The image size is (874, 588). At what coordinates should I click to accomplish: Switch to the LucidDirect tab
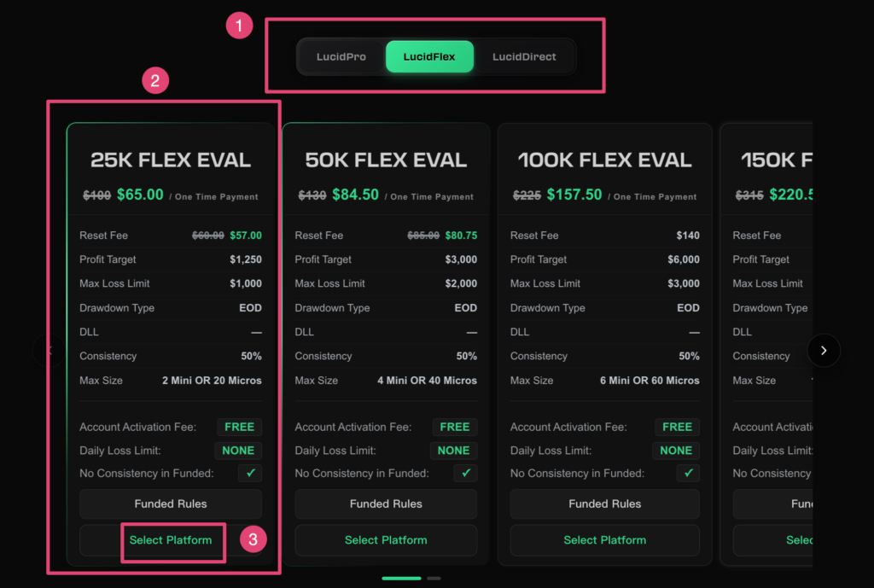(524, 57)
